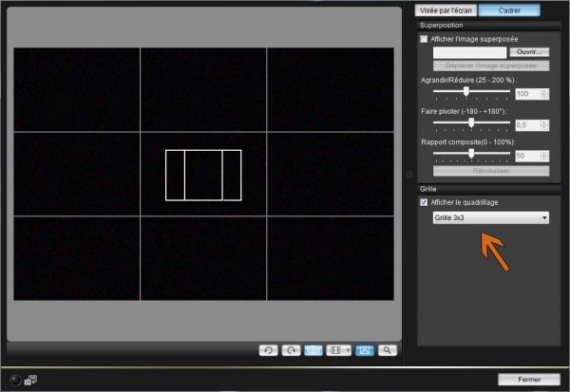
Task: Rotate the view counterclockwise
Action: (270, 350)
